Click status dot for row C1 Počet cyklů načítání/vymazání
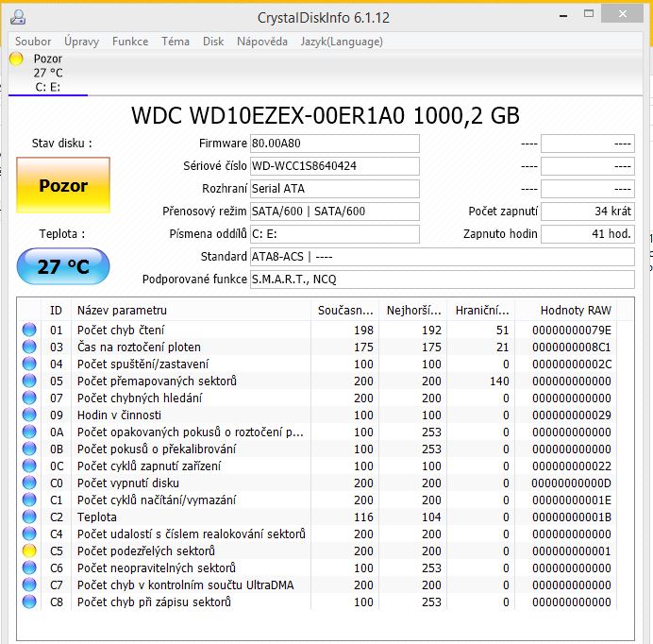This screenshot has height=644, width=653. click(29, 500)
